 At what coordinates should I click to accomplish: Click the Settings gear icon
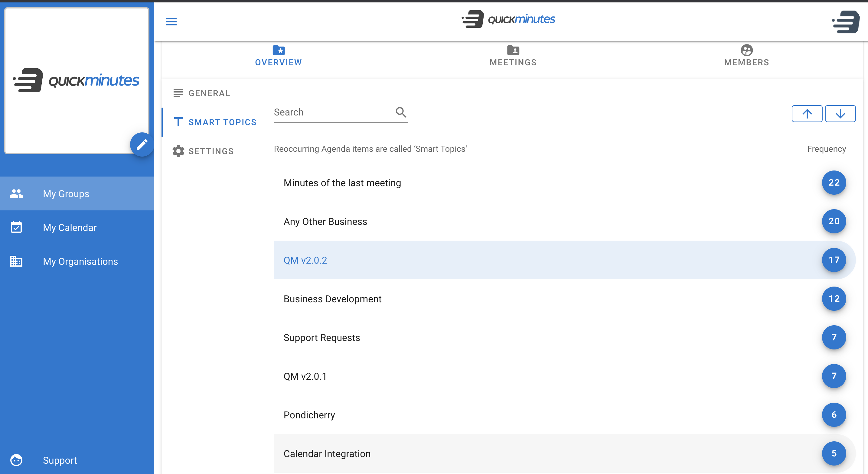tap(178, 151)
